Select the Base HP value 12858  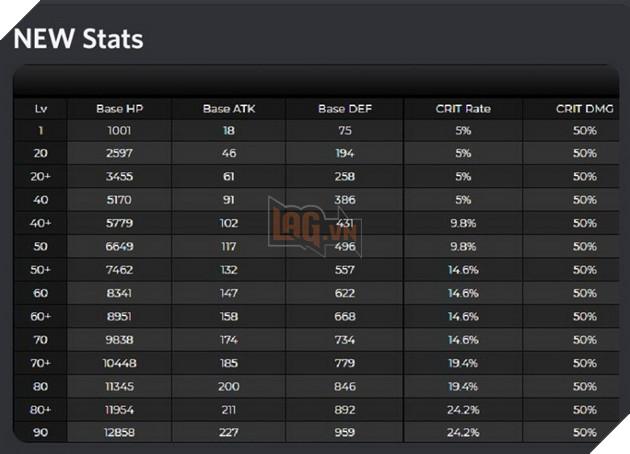click(x=119, y=432)
